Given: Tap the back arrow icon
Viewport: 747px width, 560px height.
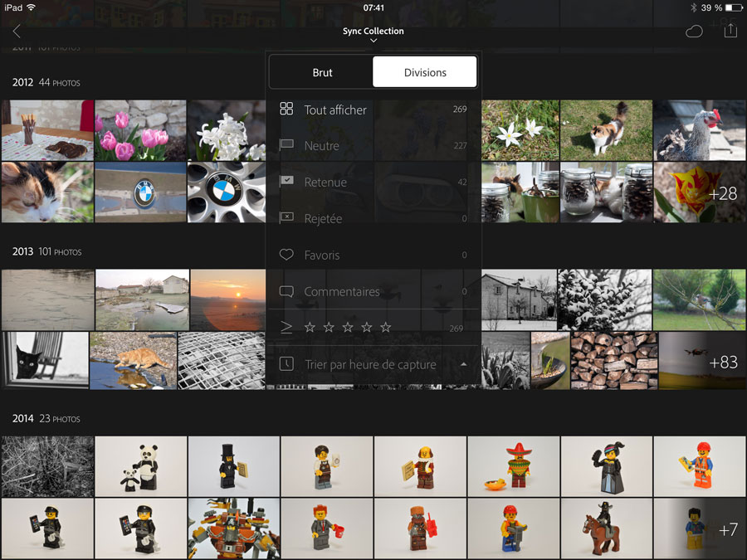Looking at the screenshot, I should [17, 32].
